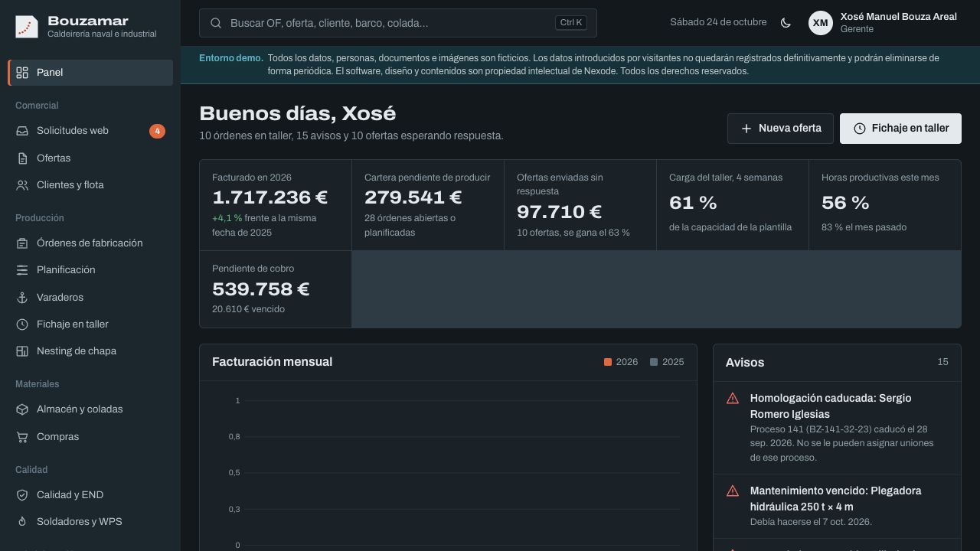Click the Bouzamar logo icon
The image size is (980, 551).
point(27,27)
